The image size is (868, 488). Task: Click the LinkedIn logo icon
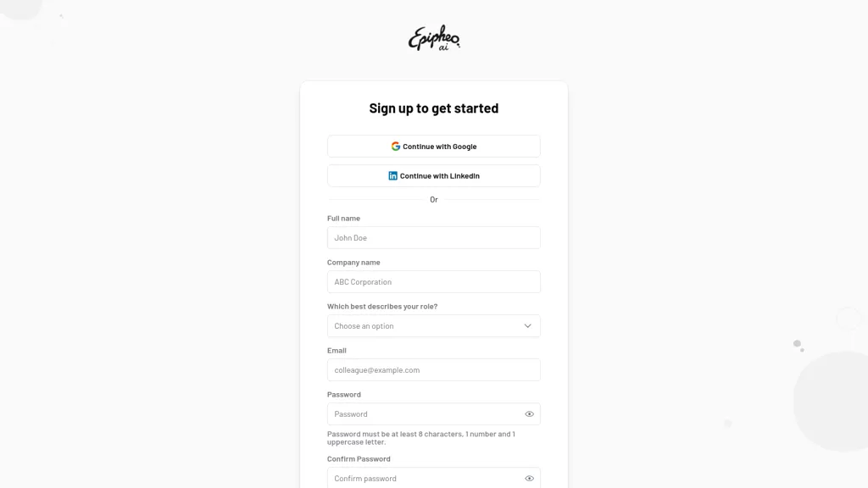(392, 176)
